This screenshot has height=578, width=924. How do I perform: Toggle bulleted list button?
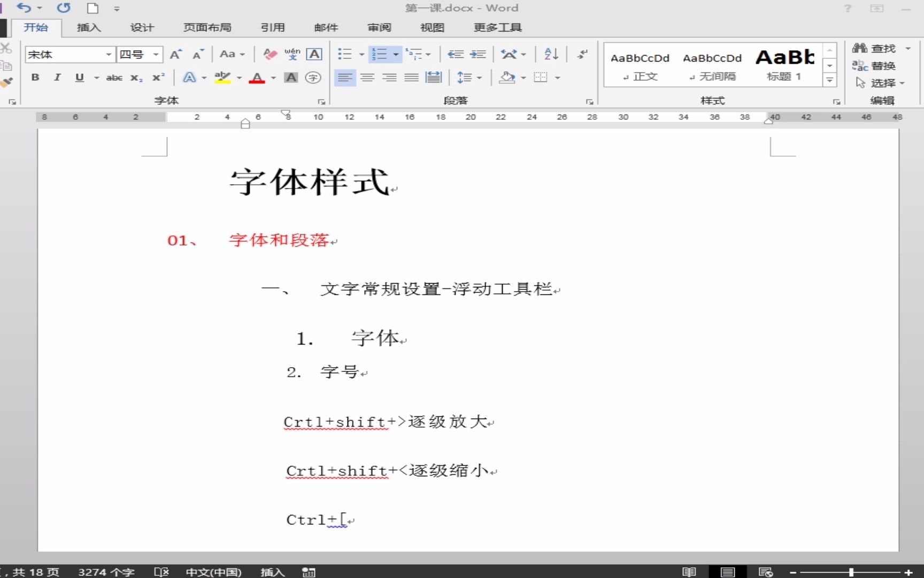[x=345, y=54]
